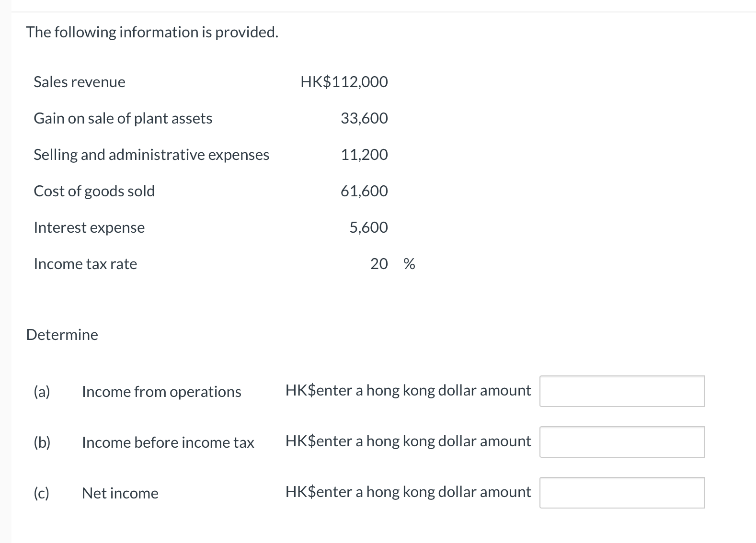Select the (a) item label

click(x=42, y=392)
